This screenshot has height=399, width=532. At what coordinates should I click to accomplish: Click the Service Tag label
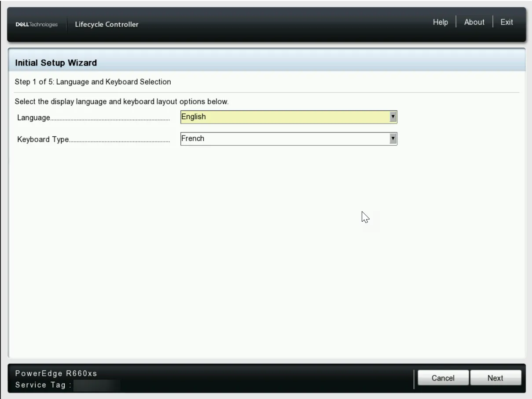point(42,385)
